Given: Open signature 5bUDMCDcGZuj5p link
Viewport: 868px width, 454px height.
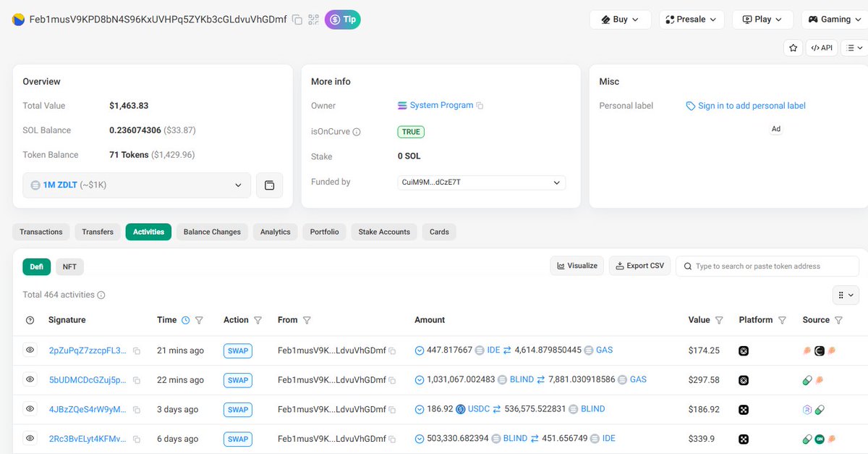Looking at the screenshot, I should (x=88, y=380).
